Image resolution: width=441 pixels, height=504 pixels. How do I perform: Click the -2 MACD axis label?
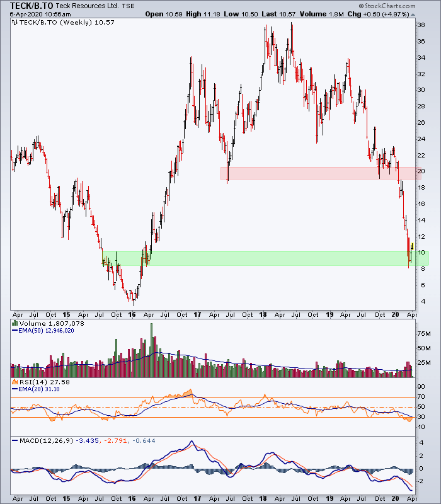[421, 481]
